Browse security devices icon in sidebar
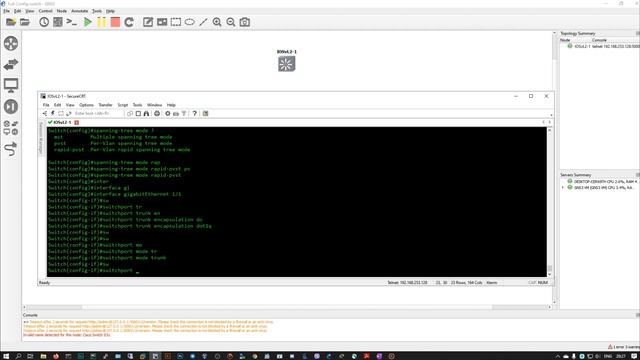The image size is (640, 360). (x=11, y=106)
